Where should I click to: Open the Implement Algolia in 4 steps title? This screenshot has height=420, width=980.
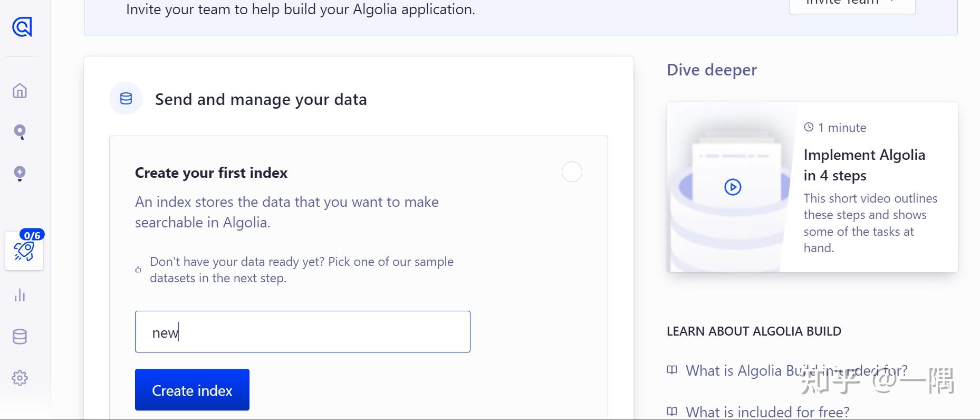tap(864, 165)
